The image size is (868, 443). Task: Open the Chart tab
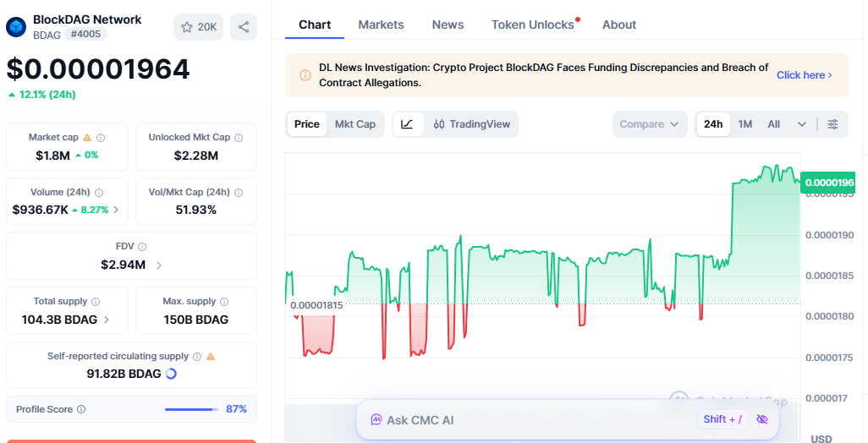315,25
